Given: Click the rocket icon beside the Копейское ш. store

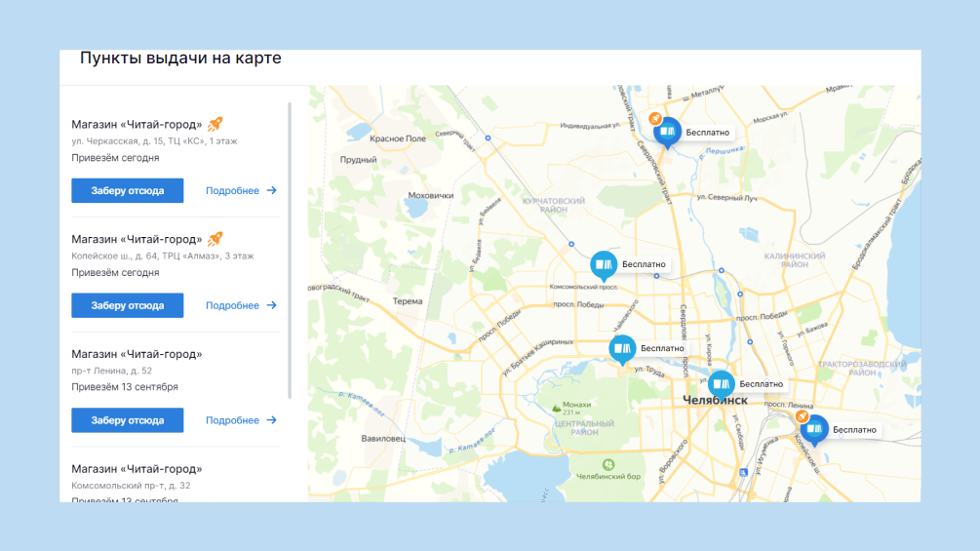Looking at the screenshot, I should 216,239.
